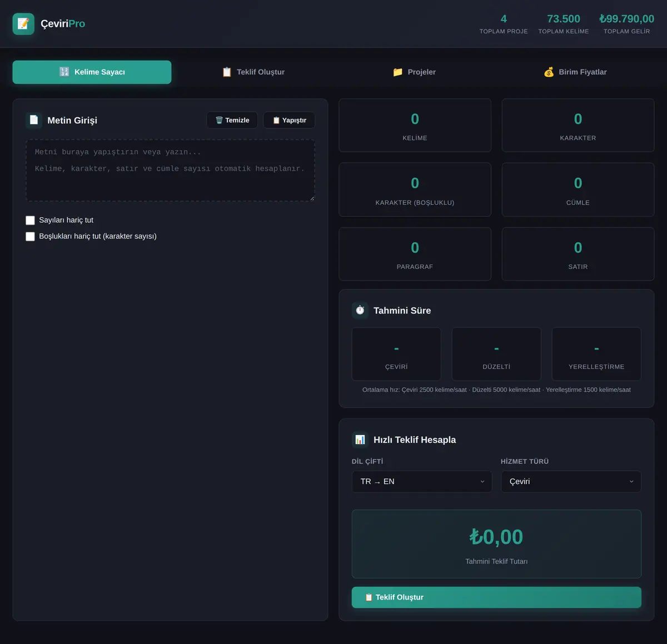Click the Toplam Kelime value 73.500
This screenshot has width=667, height=644.
pyautogui.click(x=564, y=19)
